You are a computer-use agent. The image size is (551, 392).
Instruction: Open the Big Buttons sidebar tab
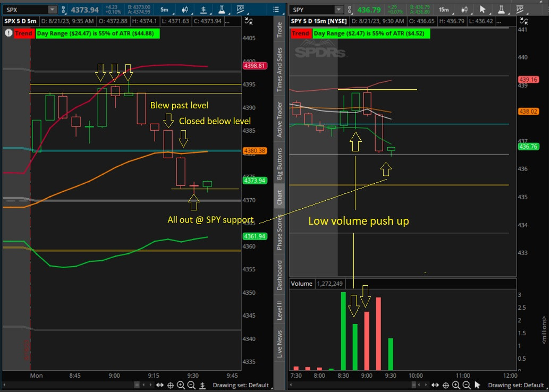click(279, 164)
